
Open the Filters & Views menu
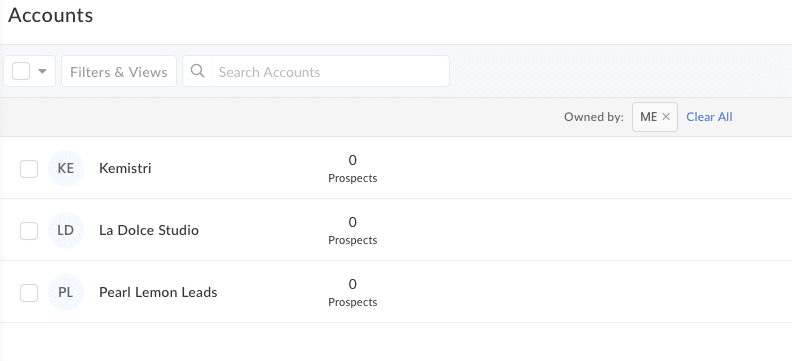[x=119, y=71]
